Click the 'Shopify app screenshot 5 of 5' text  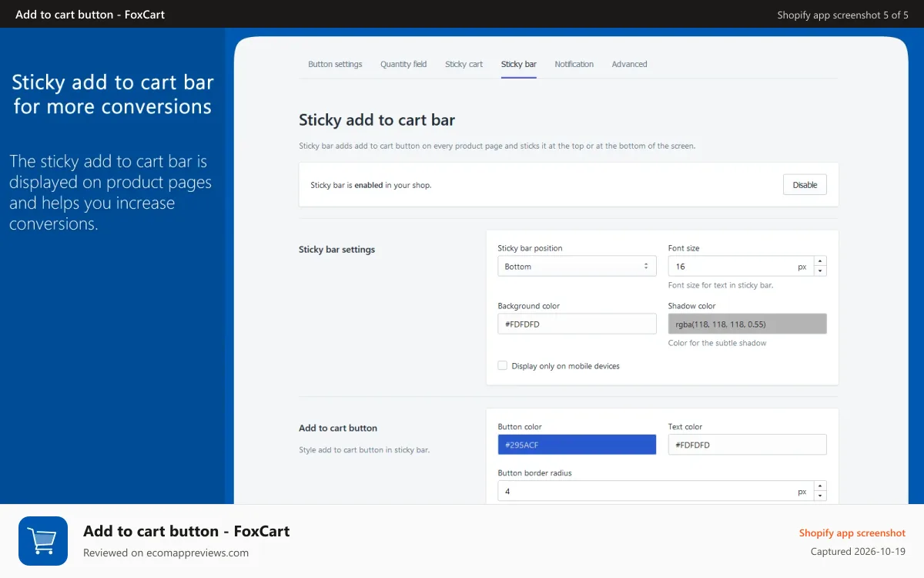[842, 15]
